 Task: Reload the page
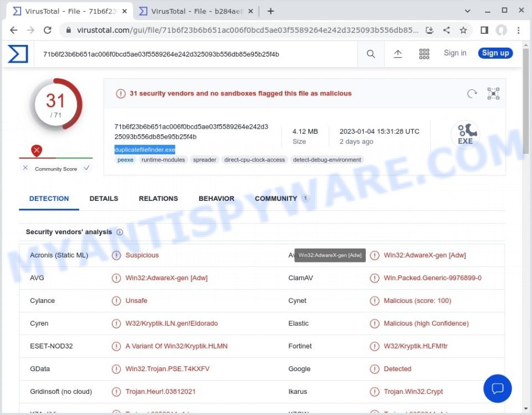tap(48, 30)
